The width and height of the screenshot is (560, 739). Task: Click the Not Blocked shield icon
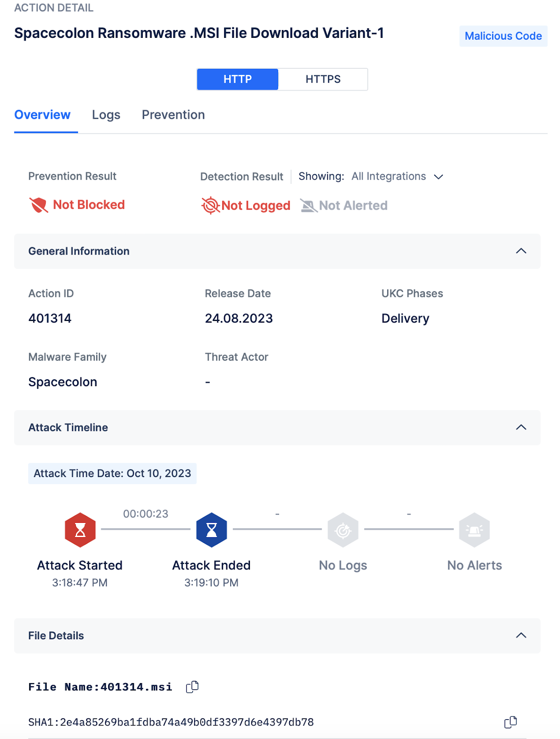click(39, 205)
